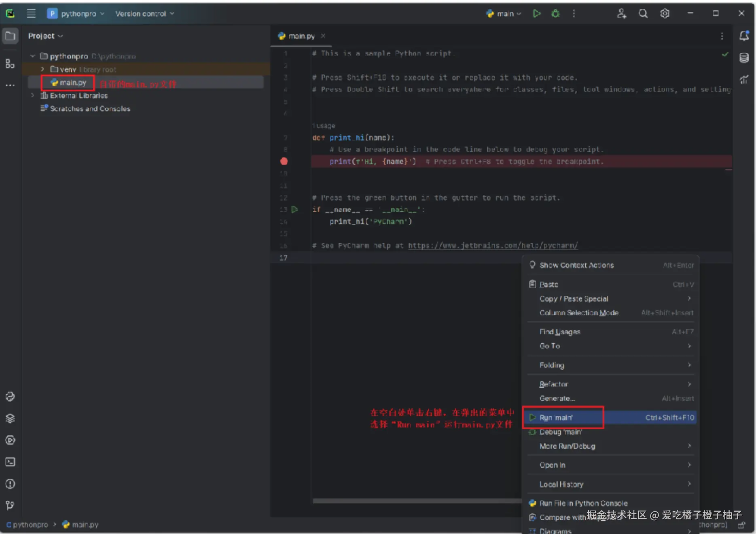
Task: Click the read-only lock icon in status bar
Action: 741,525
